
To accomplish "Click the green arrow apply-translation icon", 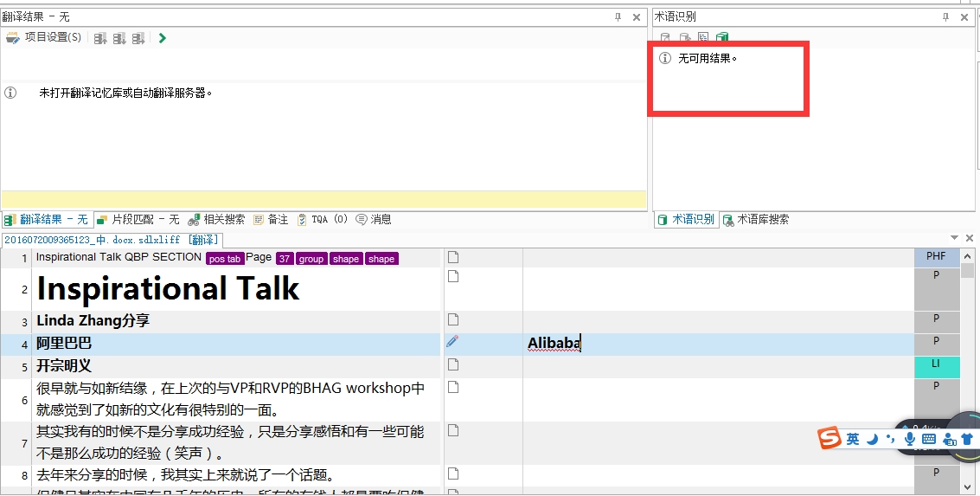I will click(163, 38).
